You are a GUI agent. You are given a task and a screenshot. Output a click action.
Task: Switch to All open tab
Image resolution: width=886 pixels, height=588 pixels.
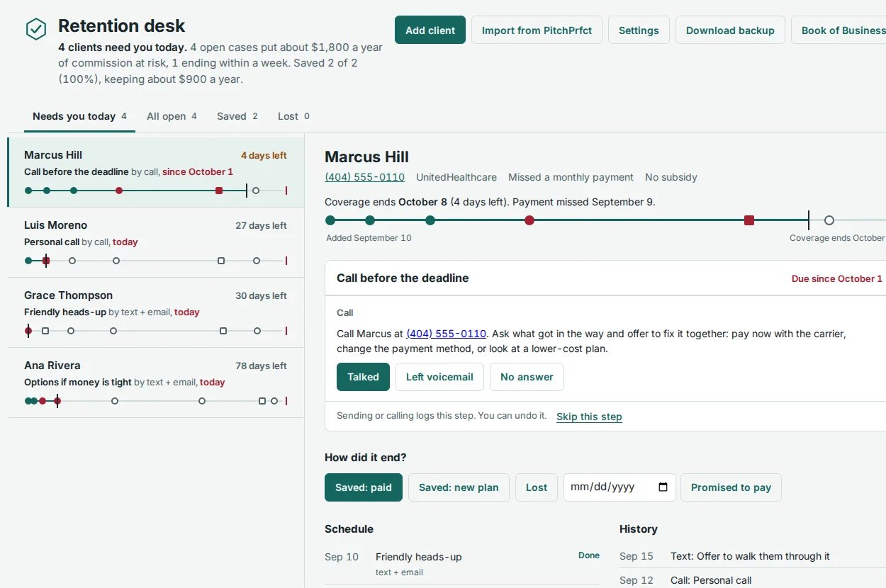coord(172,116)
